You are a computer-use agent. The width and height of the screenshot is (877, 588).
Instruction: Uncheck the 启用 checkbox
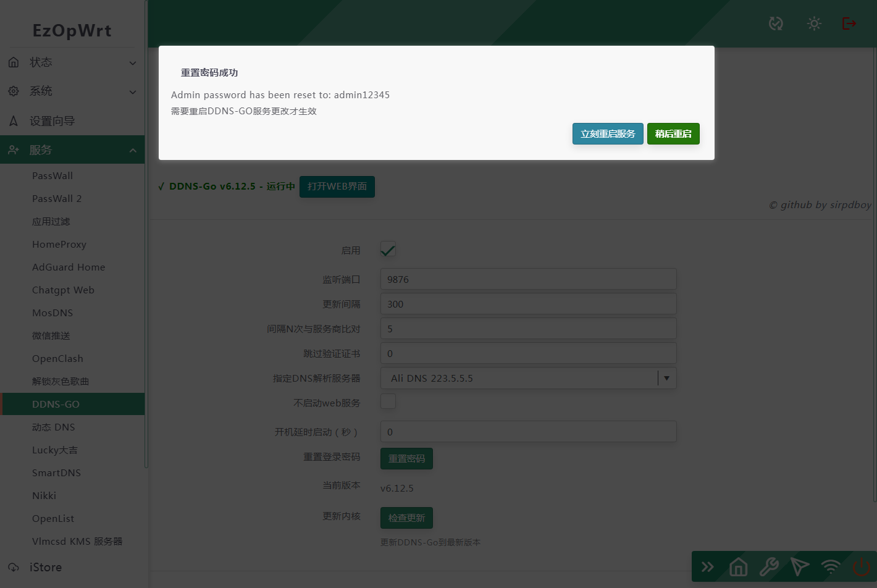click(388, 250)
